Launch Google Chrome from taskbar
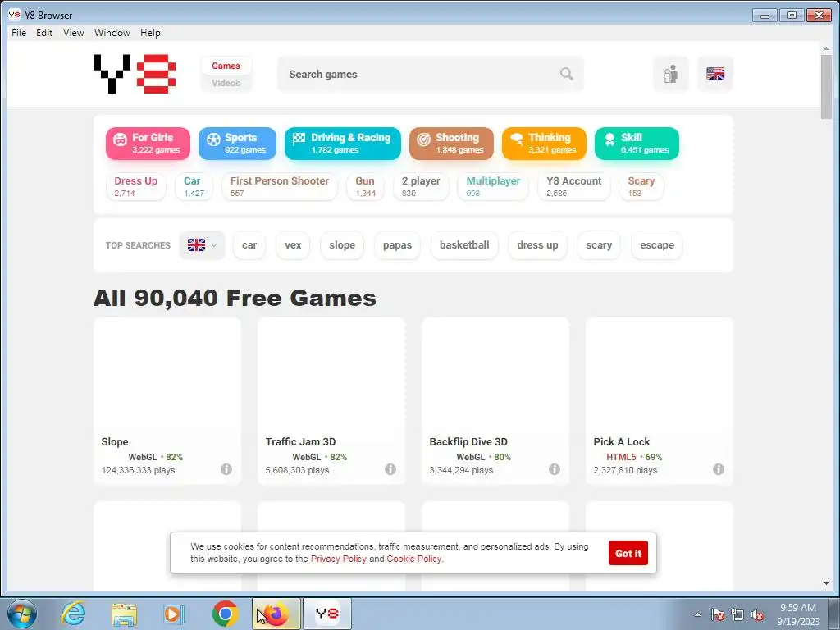 tap(225, 614)
